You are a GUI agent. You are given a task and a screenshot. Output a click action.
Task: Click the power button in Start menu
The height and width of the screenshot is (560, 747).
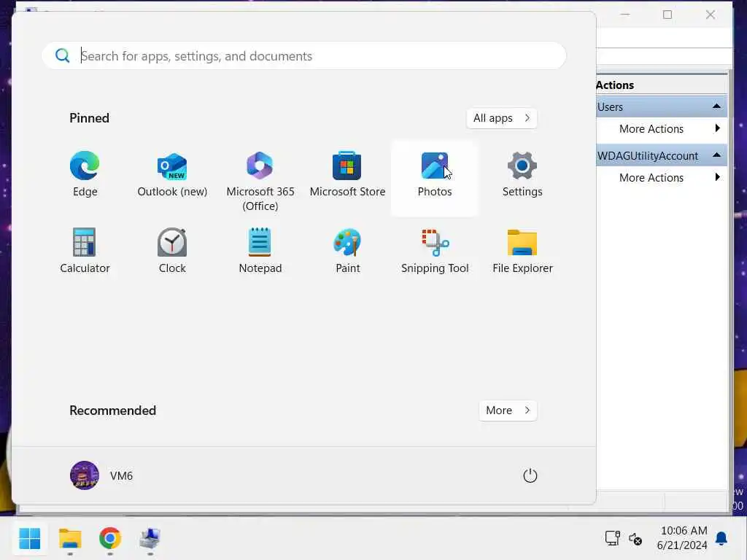pos(530,475)
